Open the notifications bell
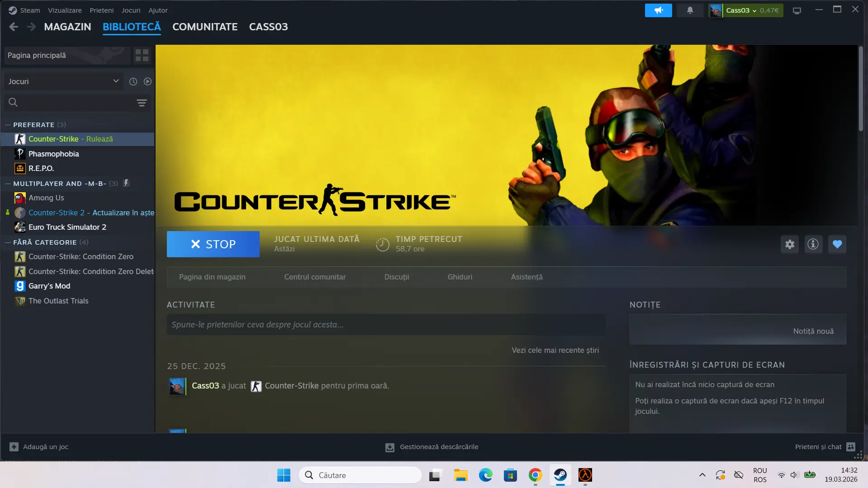 pos(690,10)
